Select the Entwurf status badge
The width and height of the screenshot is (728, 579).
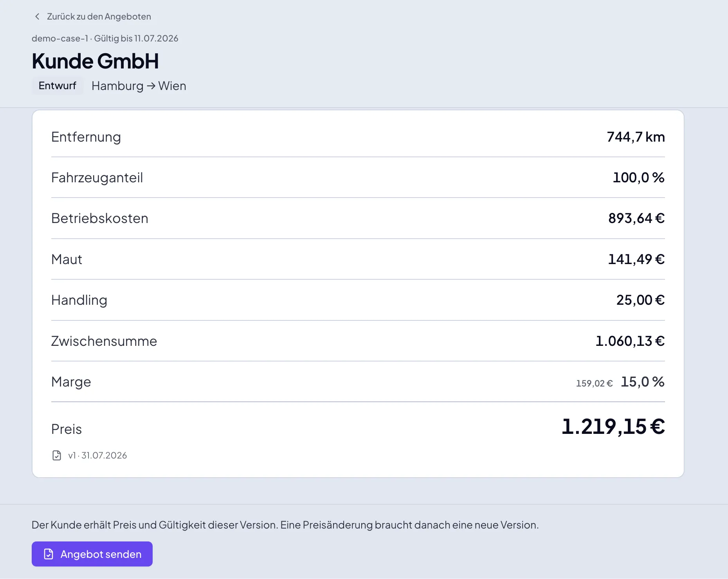57,86
